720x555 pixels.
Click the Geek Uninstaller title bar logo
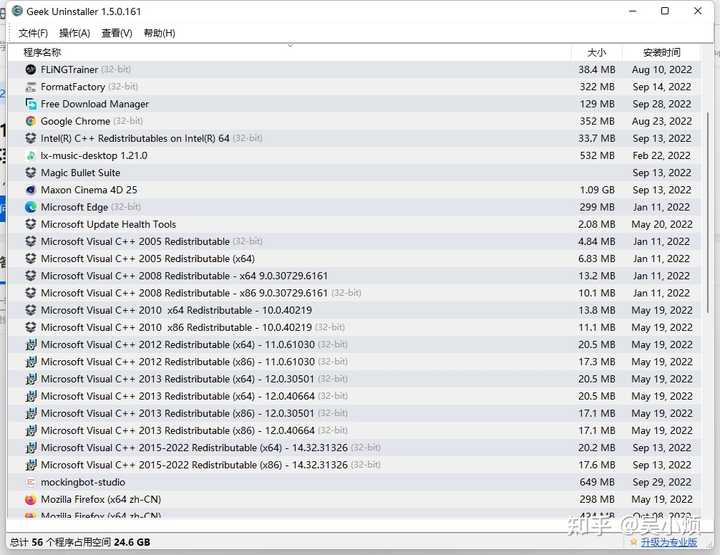[x=17, y=11]
